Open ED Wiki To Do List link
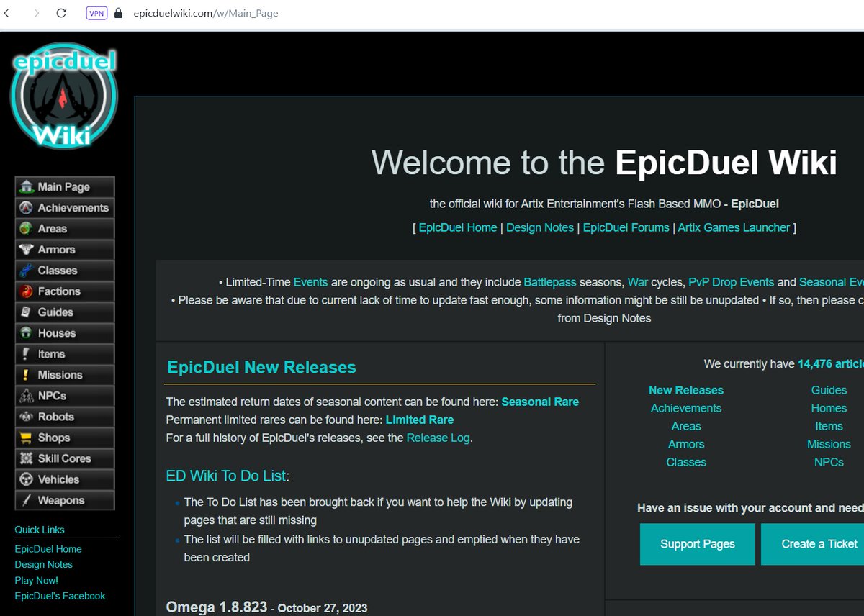864x616 pixels. [x=226, y=476]
